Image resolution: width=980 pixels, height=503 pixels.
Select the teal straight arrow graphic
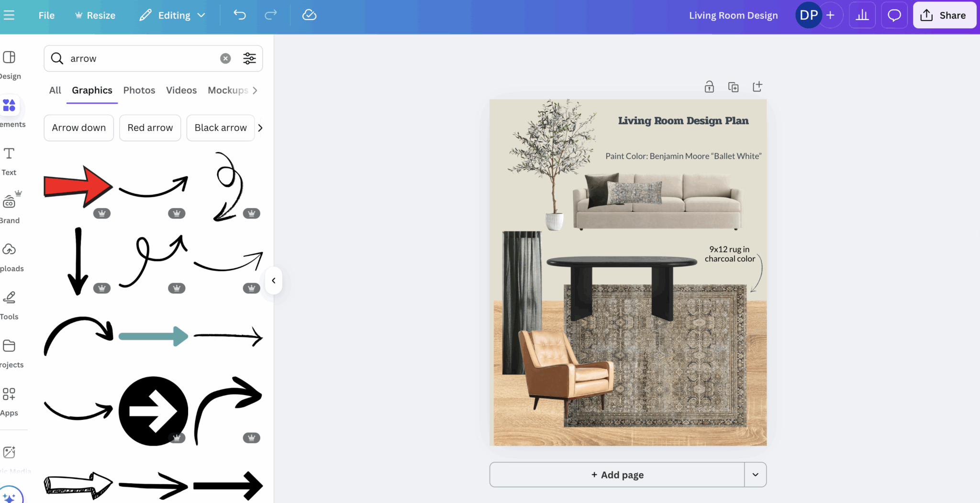click(x=153, y=336)
